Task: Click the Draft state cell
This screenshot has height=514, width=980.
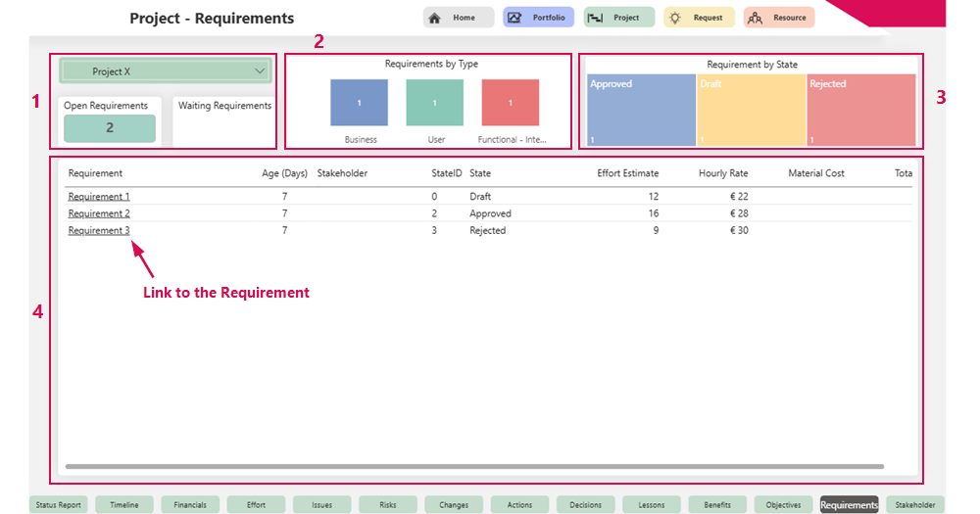Action: 480,196
